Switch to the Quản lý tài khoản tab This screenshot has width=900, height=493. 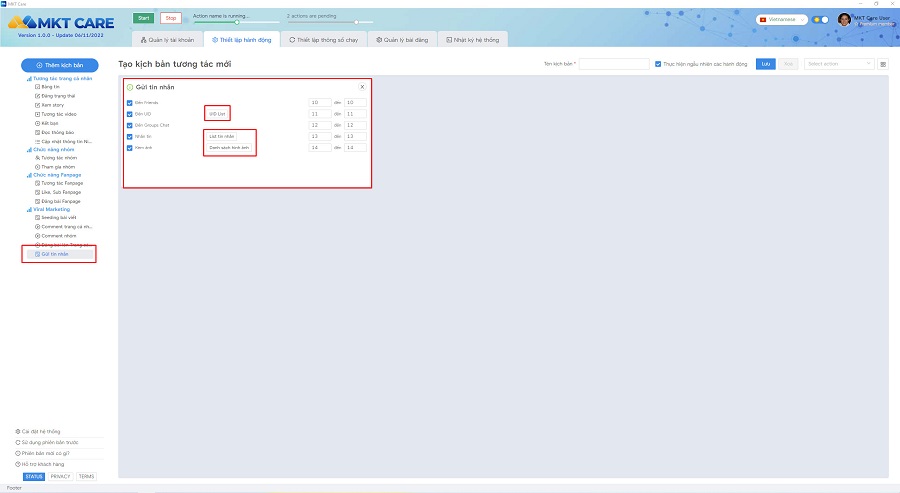point(167,40)
